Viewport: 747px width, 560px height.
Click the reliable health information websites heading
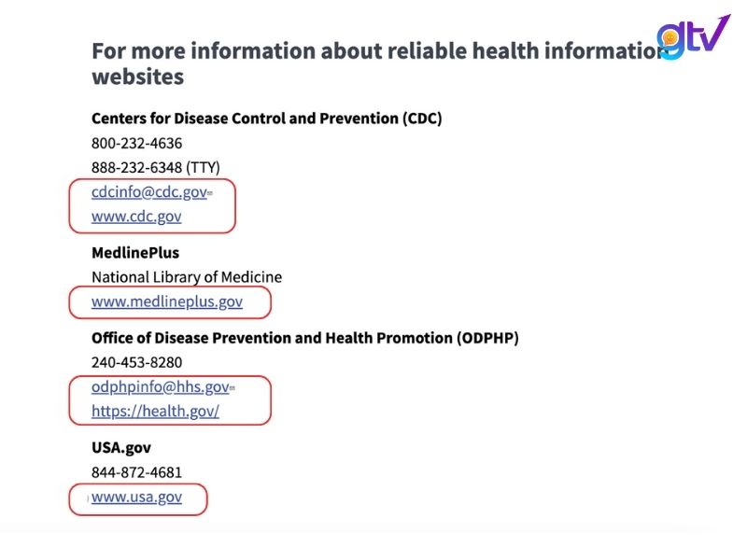coord(373,63)
